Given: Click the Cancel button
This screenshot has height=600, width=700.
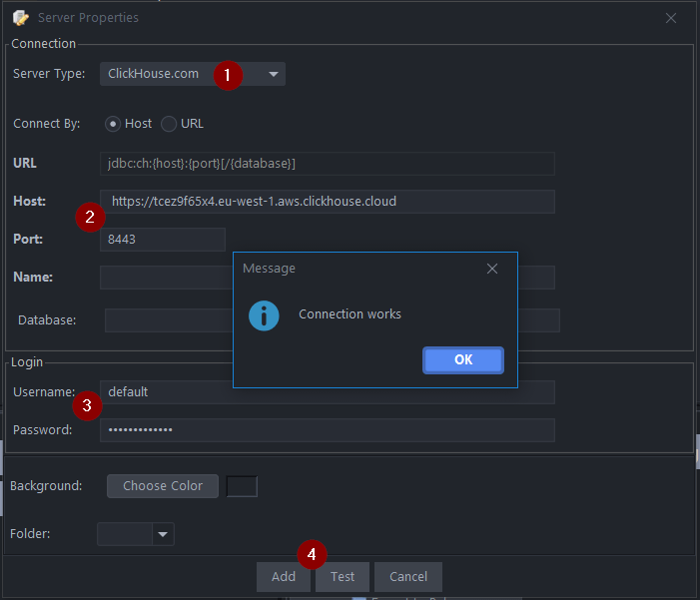Looking at the screenshot, I should coord(408,577).
